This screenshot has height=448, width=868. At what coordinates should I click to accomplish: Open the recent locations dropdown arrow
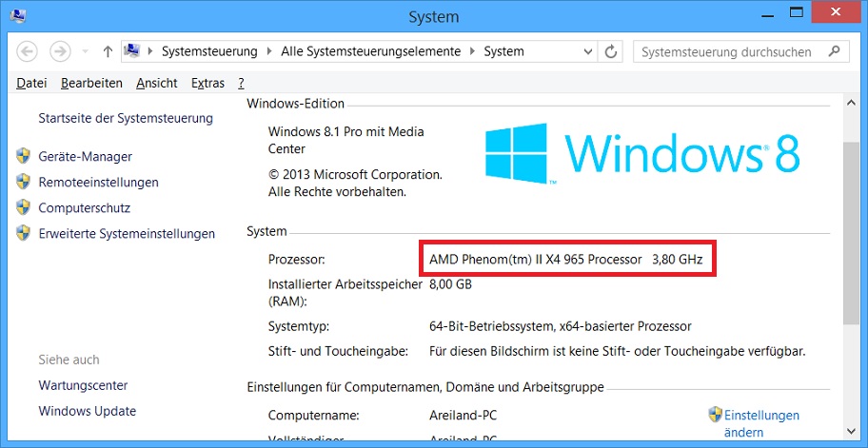(x=85, y=52)
